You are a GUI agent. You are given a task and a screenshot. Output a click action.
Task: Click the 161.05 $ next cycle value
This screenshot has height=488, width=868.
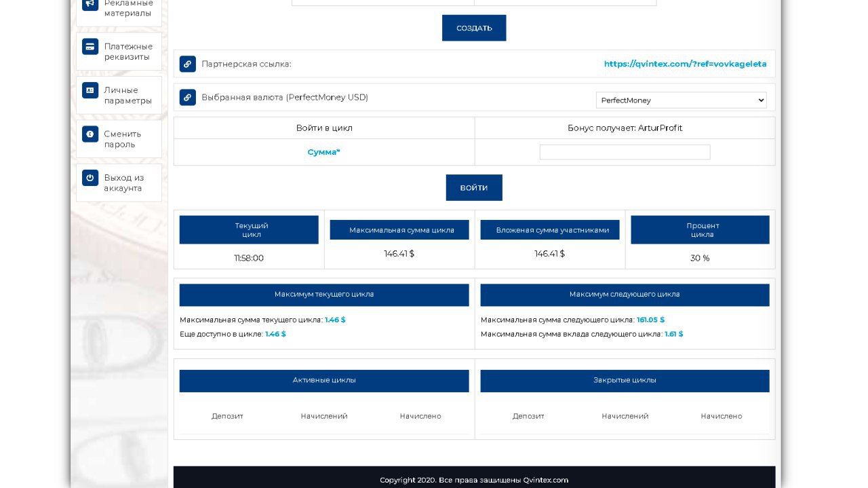pos(650,320)
